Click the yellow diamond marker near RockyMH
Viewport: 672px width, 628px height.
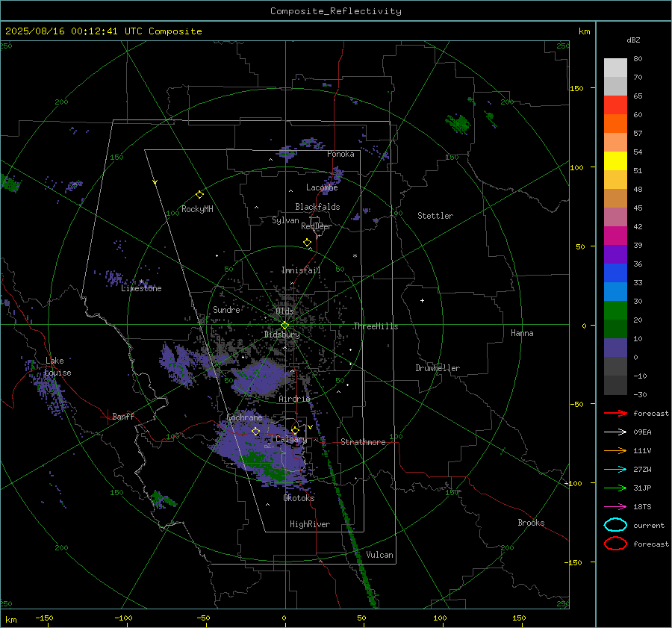tap(199, 195)
